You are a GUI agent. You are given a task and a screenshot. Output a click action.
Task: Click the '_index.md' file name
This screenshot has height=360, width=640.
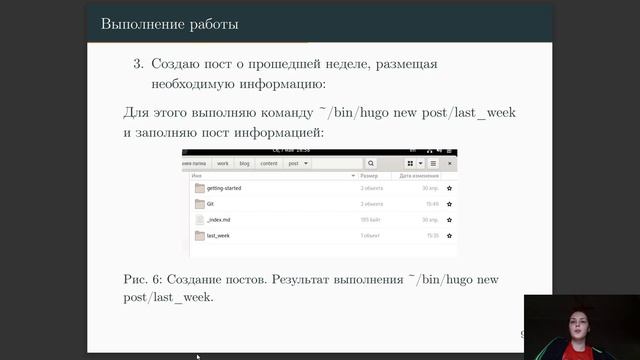click(218, 220)
